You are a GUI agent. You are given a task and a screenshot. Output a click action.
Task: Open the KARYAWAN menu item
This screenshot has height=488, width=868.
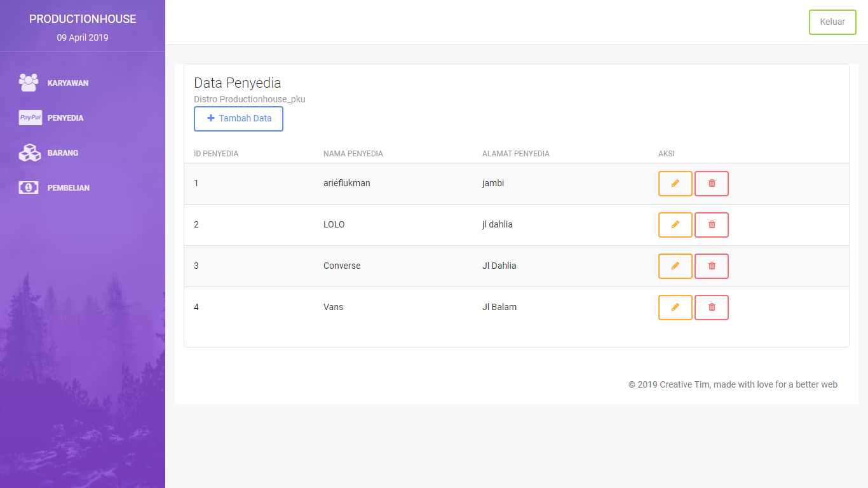[x=67, y=83]
